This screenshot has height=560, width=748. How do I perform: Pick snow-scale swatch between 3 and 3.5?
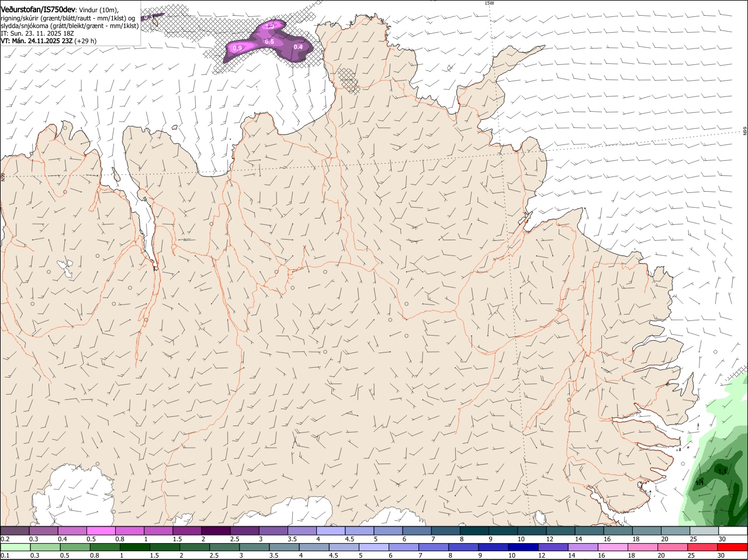273,530
